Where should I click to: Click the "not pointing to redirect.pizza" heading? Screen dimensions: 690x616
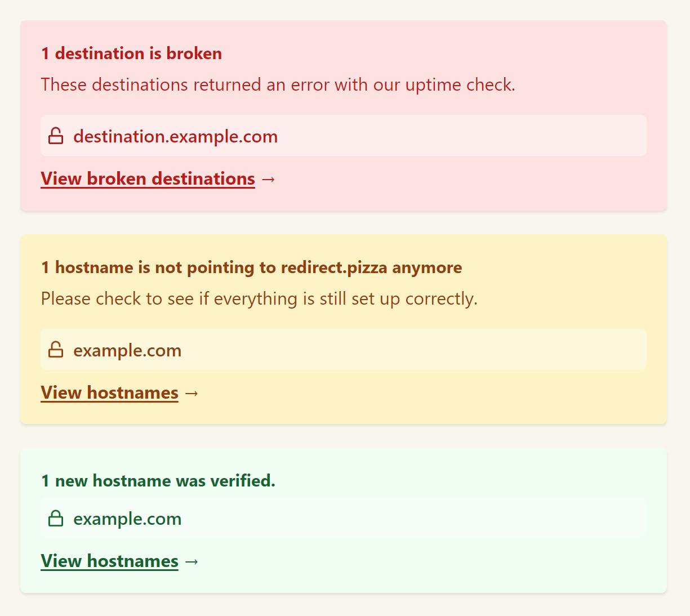[x=251, y=267]
